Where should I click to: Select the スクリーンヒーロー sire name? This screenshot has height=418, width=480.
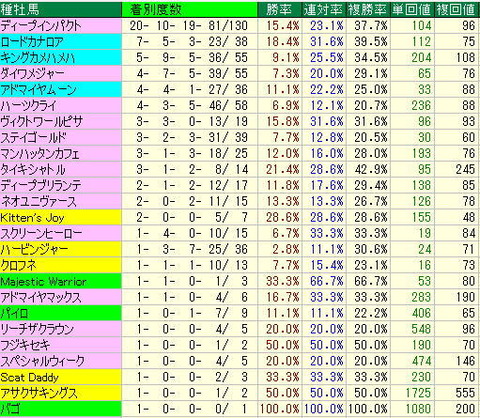point(41,234)
